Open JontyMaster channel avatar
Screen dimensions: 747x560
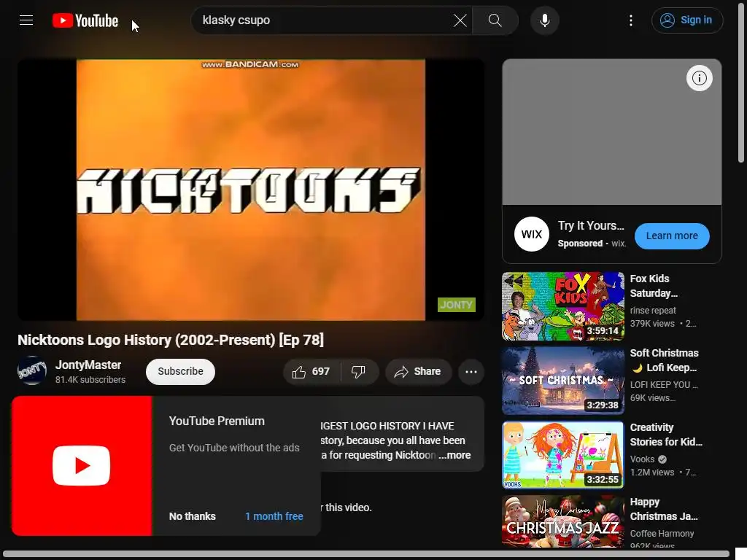click(32, 370)
